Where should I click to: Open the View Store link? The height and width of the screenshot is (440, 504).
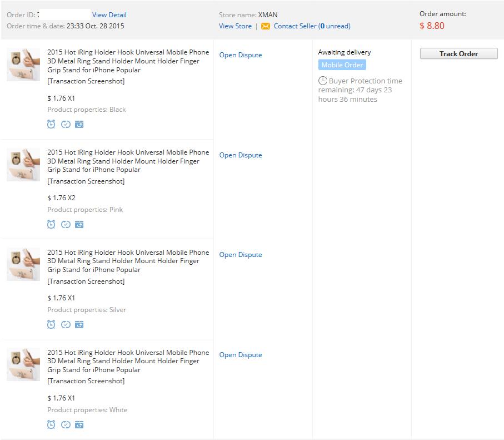235,26
